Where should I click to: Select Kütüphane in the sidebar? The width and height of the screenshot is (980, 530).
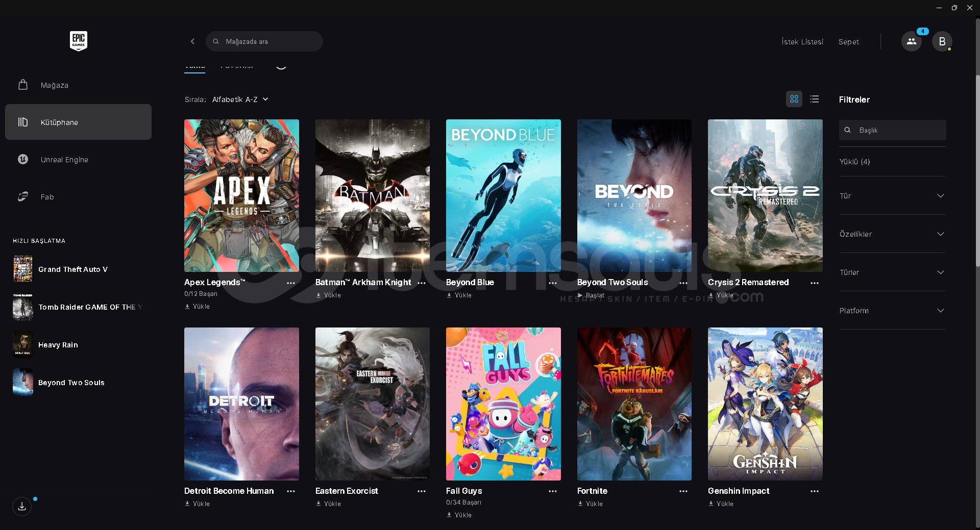[x=78, y=122]
